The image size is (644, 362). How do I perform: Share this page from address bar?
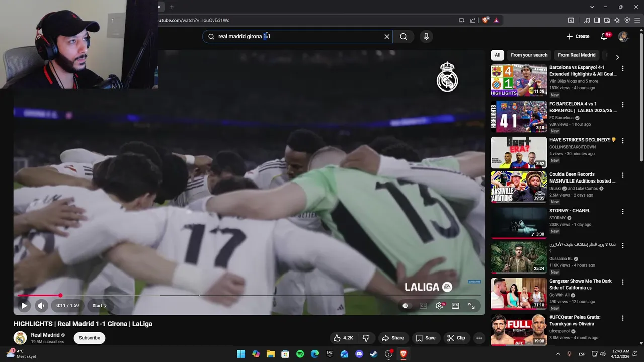[473, 20]
